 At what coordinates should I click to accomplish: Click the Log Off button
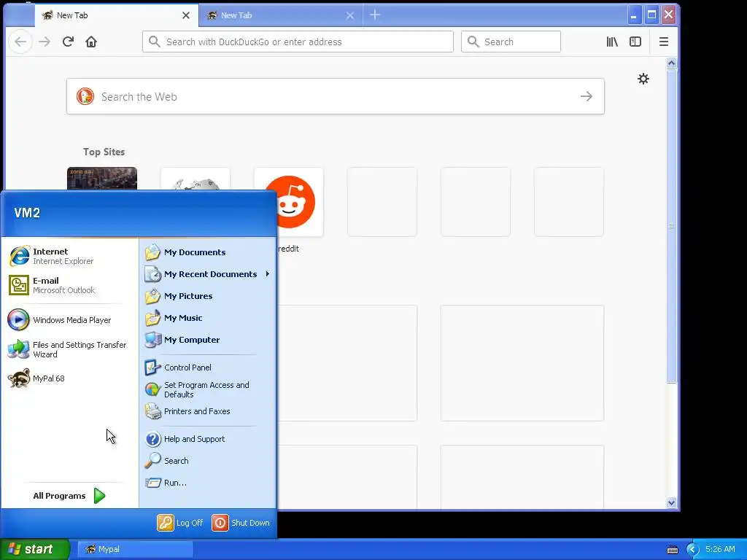click(180, 523)
